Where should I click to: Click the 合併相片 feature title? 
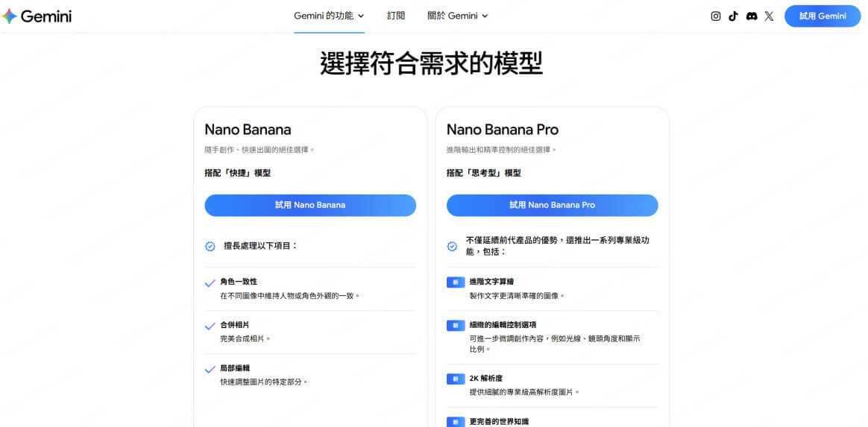[x=235, y=325]
